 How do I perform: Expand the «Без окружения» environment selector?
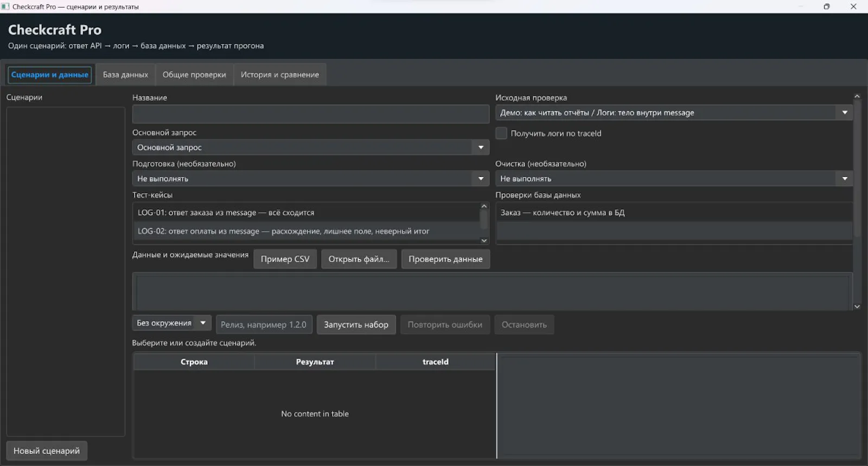click(171, 323)
